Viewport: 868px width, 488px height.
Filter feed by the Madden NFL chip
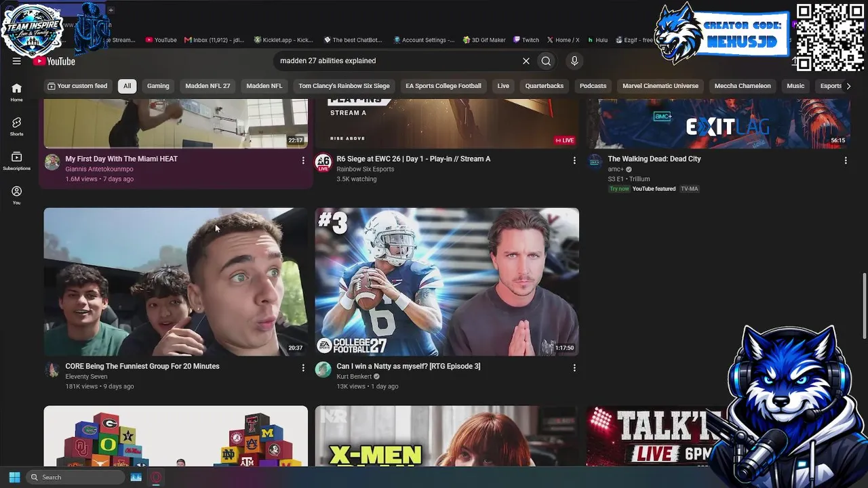click(264, 86)
